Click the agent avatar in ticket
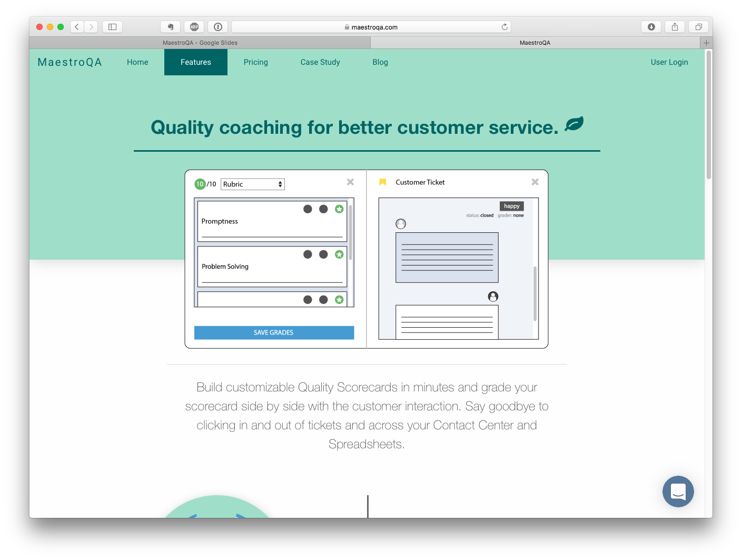Image resolution: width=742 pixels, height=560 pixels. point(493,297)
